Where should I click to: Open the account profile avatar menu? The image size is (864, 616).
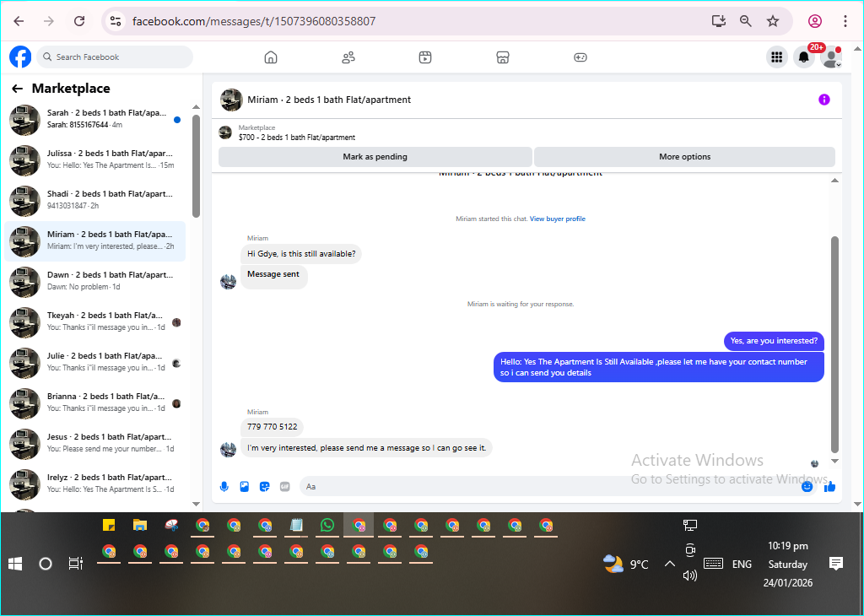[831, 57]
